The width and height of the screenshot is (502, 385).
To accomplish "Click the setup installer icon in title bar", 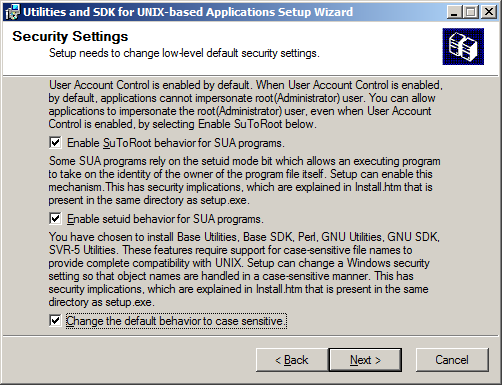I will 13,12.
